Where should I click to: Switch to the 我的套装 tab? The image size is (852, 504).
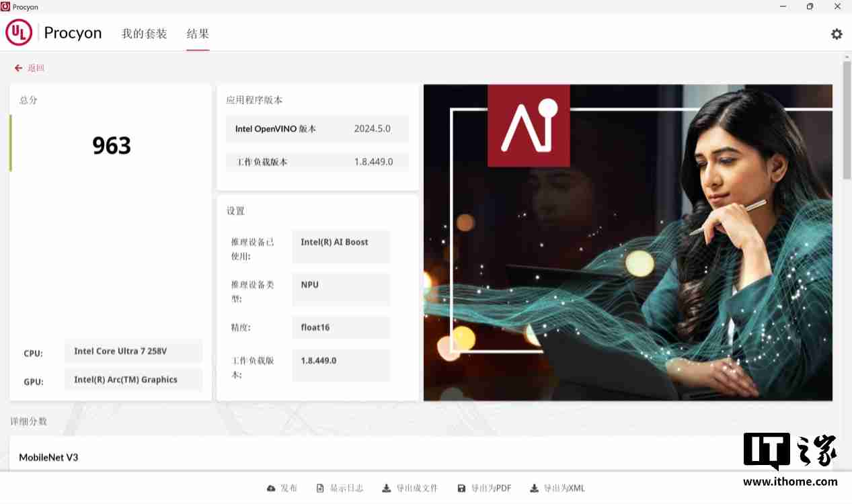point(144,33)
